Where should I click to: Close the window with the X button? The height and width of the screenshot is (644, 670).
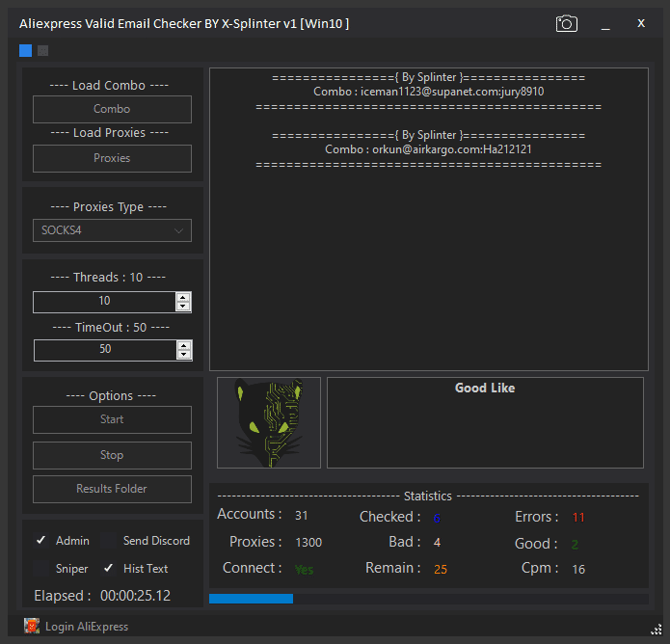pos(641,23)
